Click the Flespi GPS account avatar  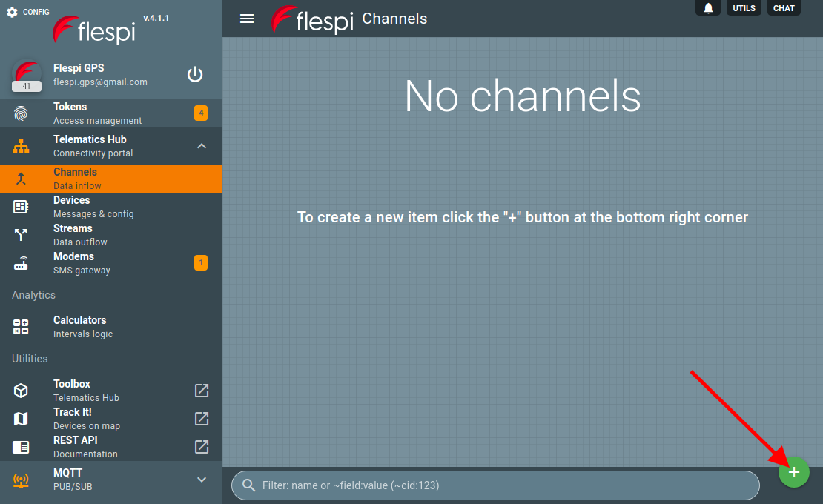27,76
